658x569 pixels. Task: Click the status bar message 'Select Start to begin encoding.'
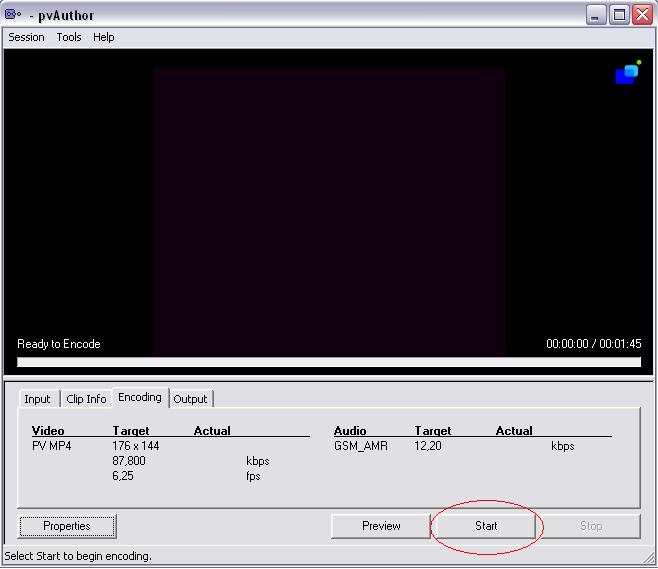click(78, 556)
